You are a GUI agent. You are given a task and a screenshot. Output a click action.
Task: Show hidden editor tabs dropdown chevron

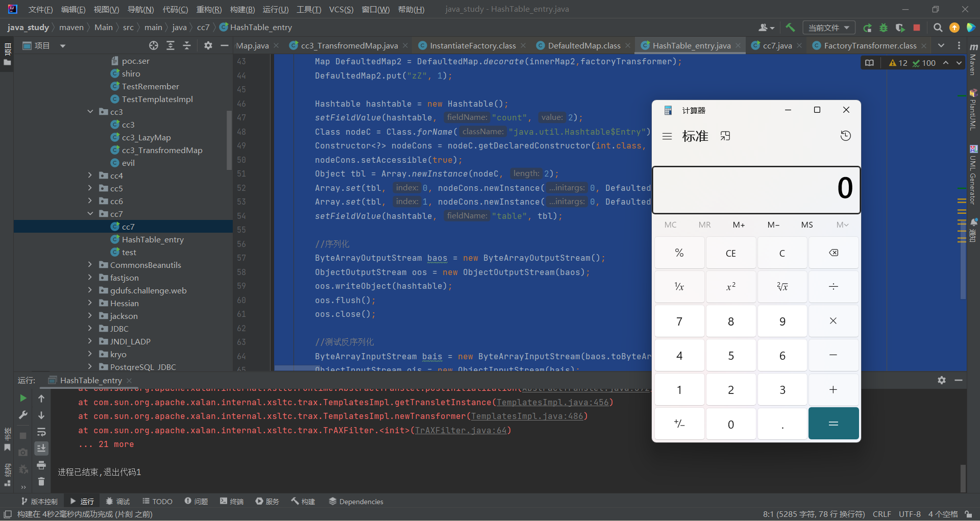[941, 45]
